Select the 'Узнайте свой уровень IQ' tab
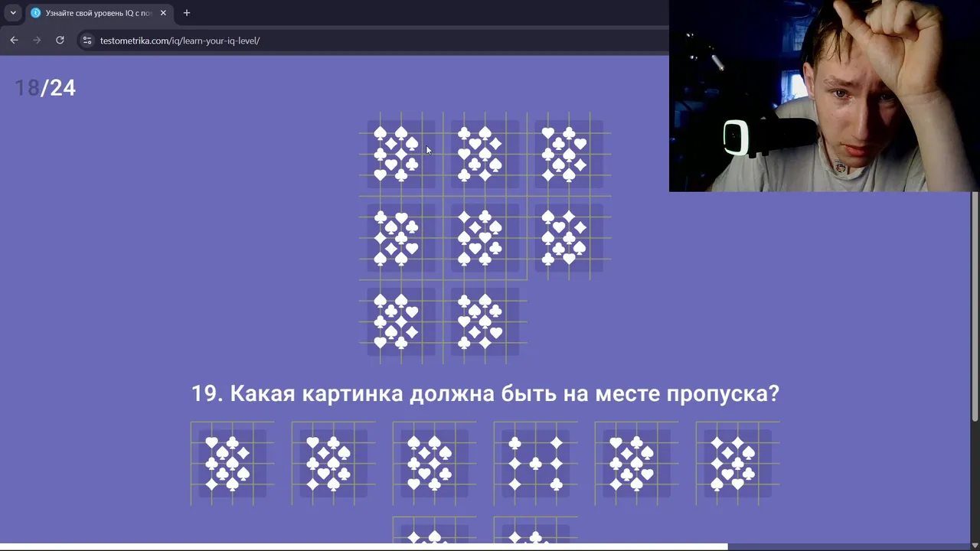 pos(98,13)
